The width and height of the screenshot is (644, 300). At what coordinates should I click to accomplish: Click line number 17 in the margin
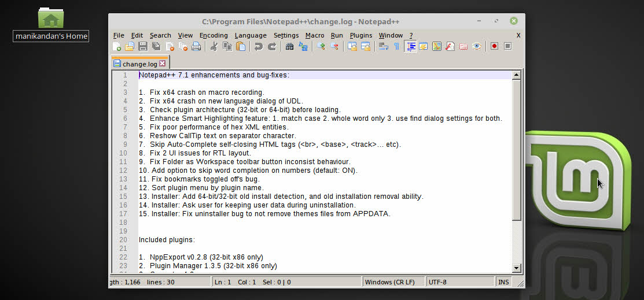tap(123, 213)
